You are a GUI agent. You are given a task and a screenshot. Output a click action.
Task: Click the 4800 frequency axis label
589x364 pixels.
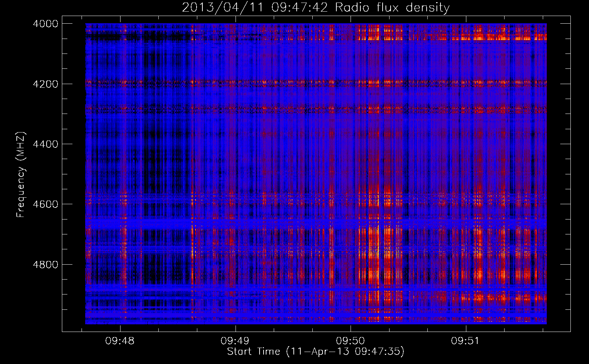pyautogui.click(x=46, y=265)
